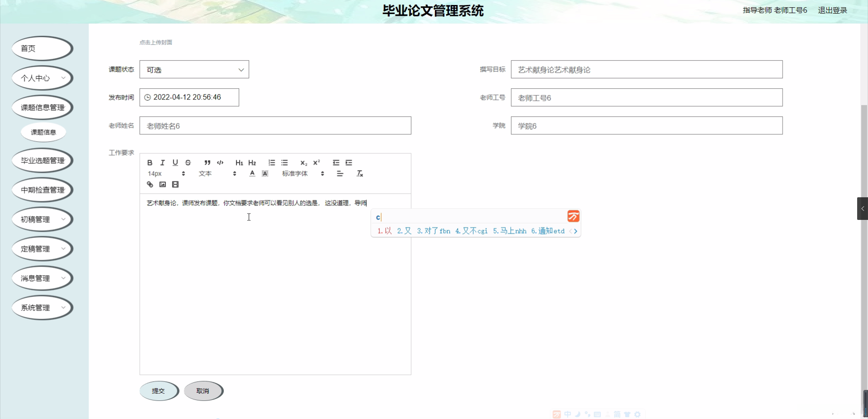Expand the collapsed right-edge side panel arrow

pyautogui.click(x=863, y=209)
